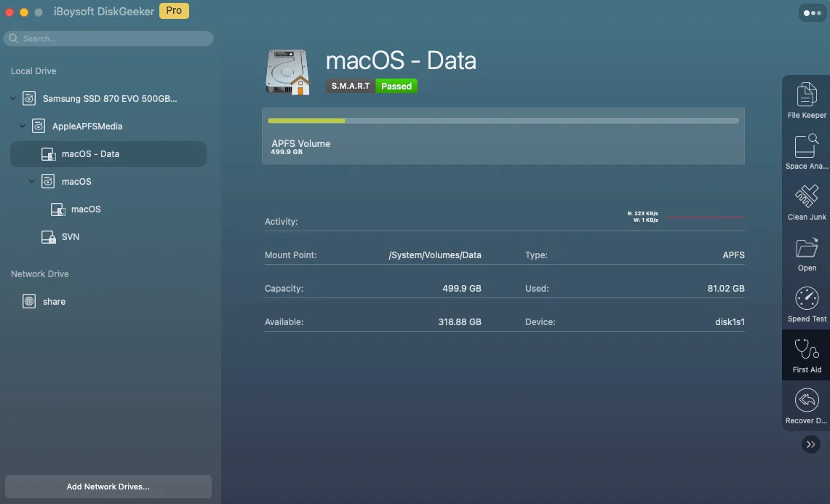
Task: Click Add Network Drives button
Action: [x=108, y=487]
